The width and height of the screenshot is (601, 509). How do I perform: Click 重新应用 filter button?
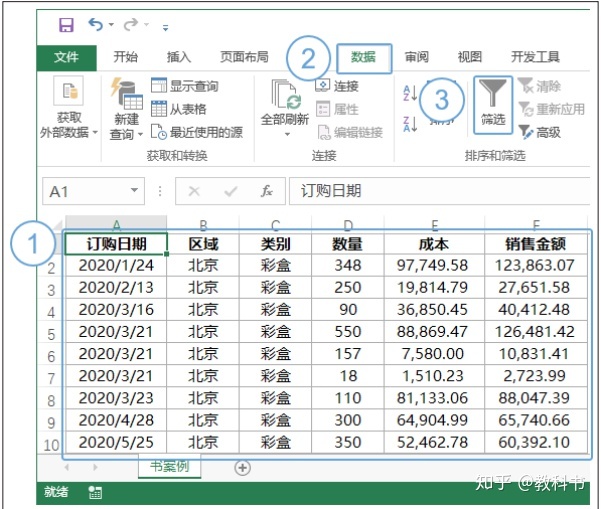point(552,109)
